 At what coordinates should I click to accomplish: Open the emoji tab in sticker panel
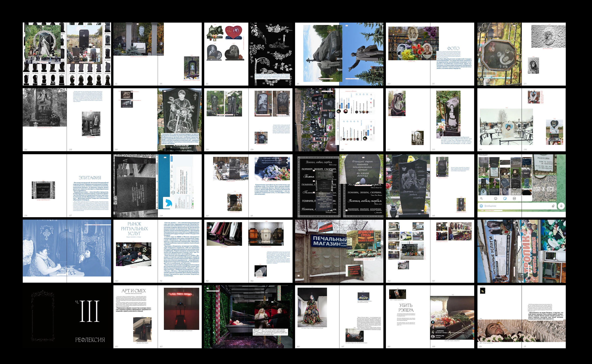point(496,198)
